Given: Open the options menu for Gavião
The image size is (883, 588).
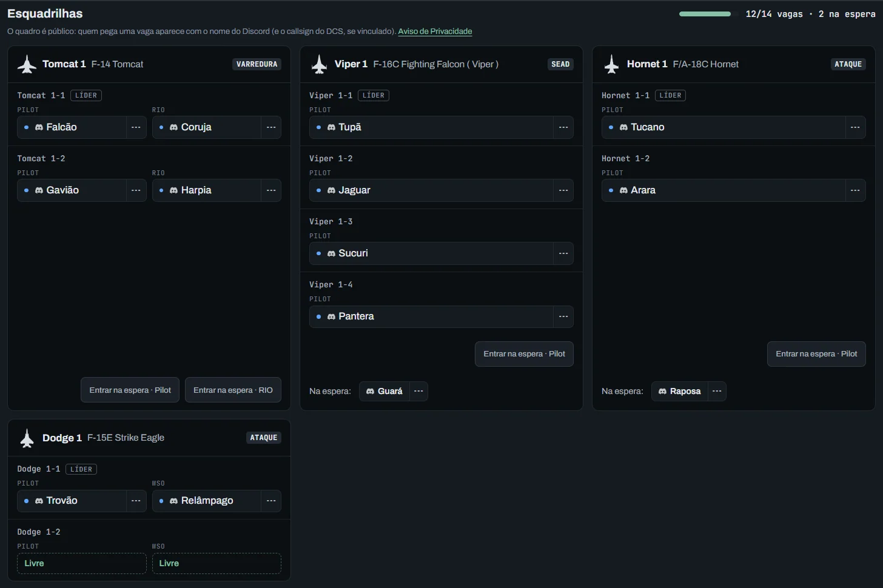Looking at the screenshot, I should point(136,190).
